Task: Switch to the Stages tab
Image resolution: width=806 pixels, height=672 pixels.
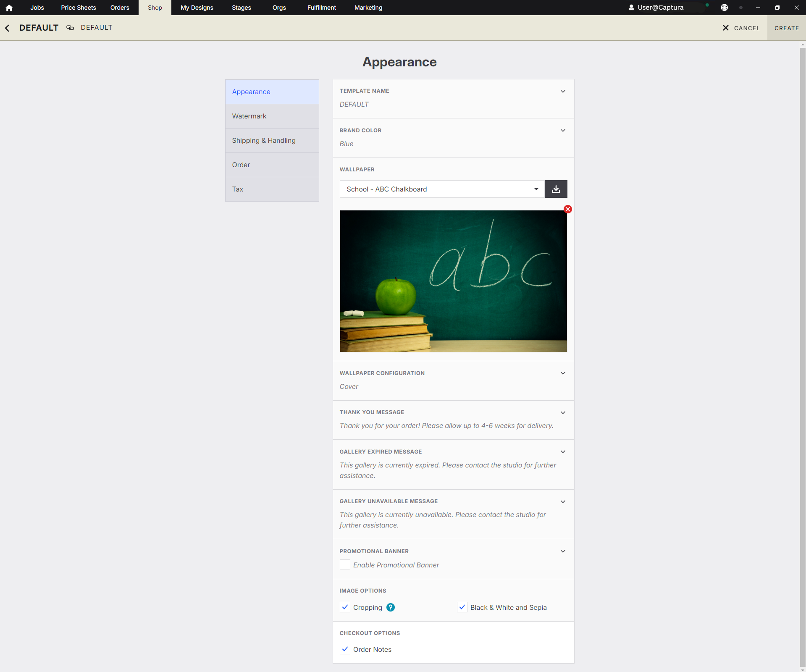Action: [x=242, y=8]
